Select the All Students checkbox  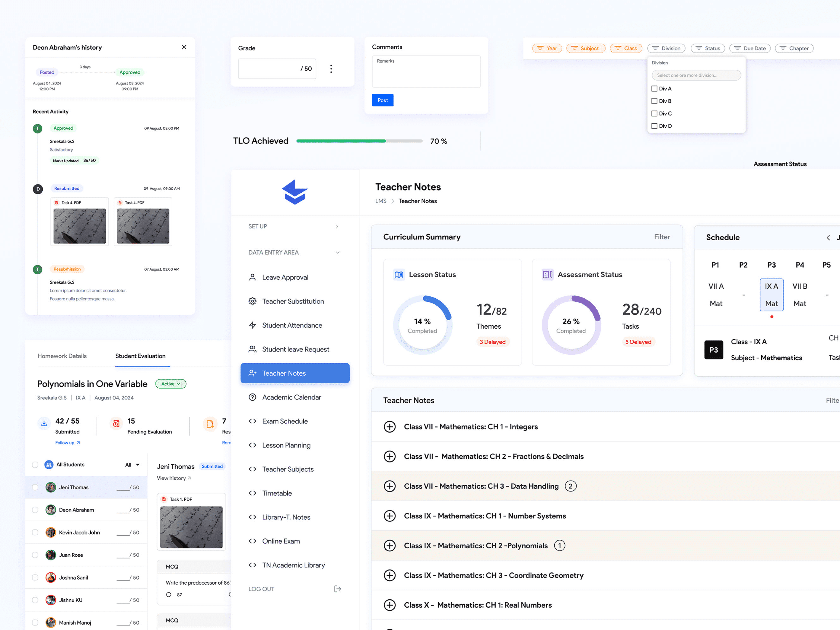tap(35, 465)
